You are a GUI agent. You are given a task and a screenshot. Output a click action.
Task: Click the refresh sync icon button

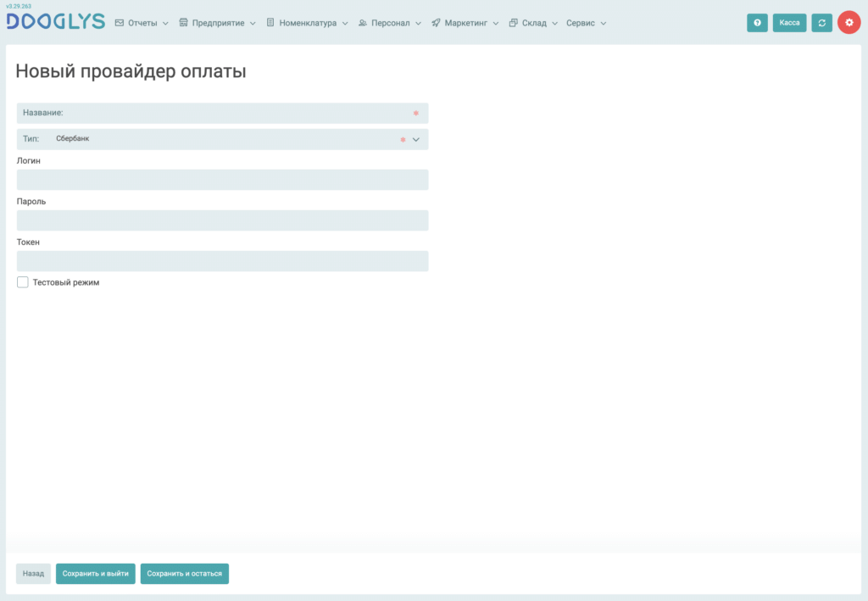pyautogui.click(x=822, y=23)
